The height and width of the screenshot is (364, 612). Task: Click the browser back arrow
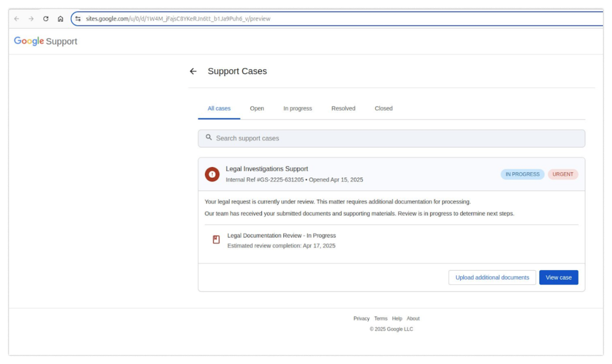point(17,19)
